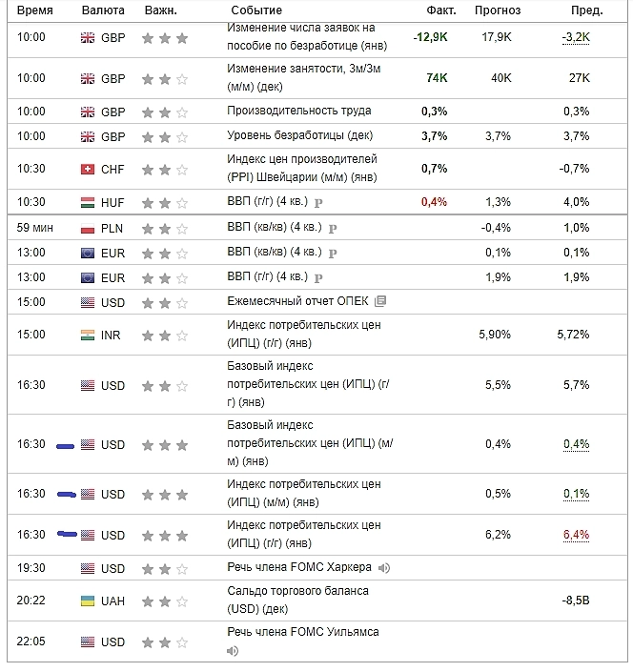Click previous value 6,4% for USD CPI
Screen dimensions: 633x672
coord(576,535)
